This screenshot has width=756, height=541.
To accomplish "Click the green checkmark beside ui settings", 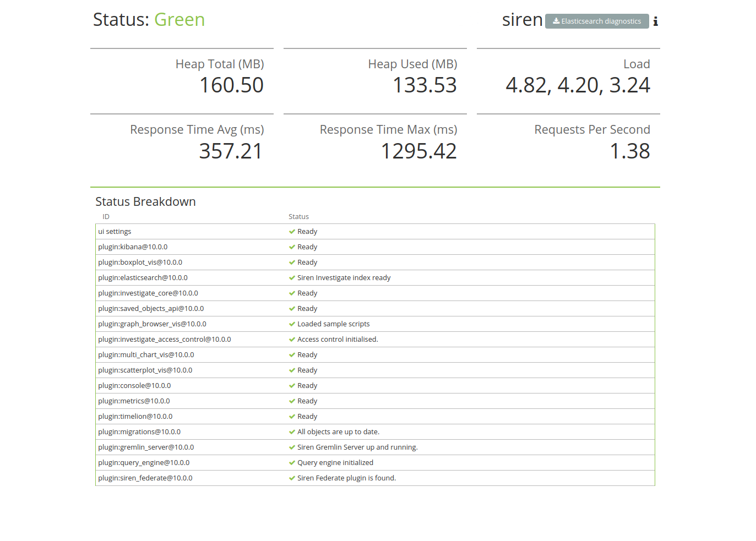I will [x=291, y=231].
